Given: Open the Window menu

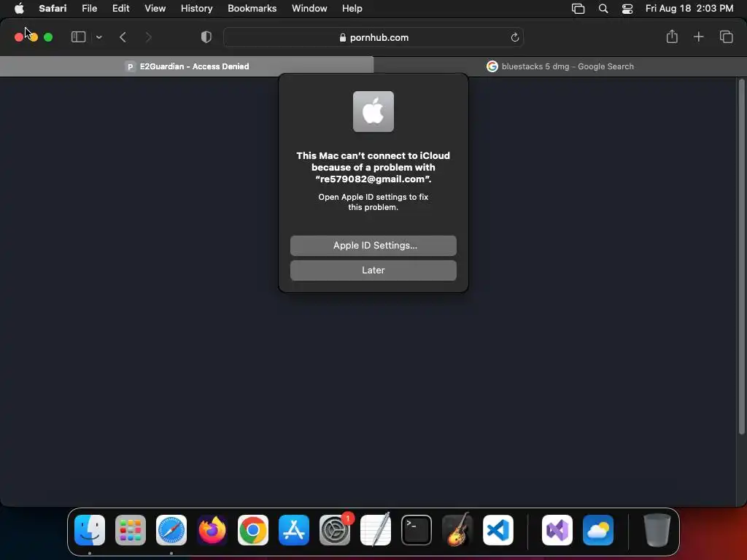Looking at the screenshot, I should 309,8.
